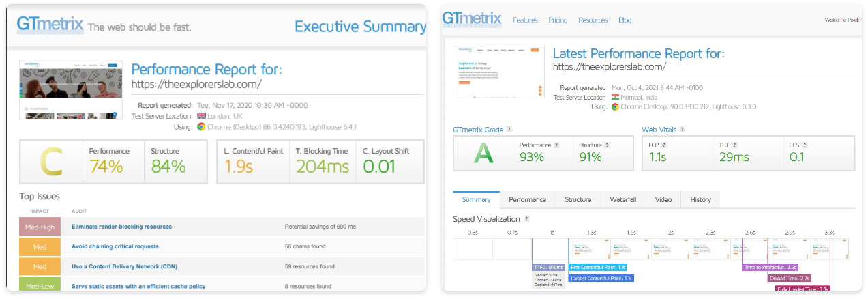
Task: Click the TBT help icon
Action: (735, 145)
